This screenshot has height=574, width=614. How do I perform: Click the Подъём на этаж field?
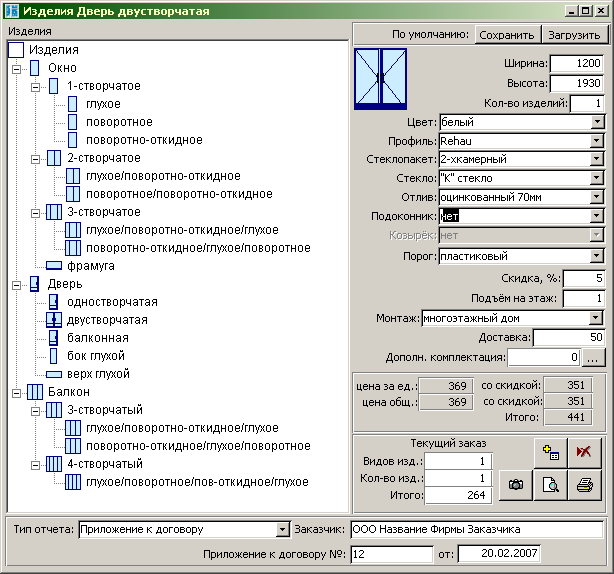tap(583, 299)
